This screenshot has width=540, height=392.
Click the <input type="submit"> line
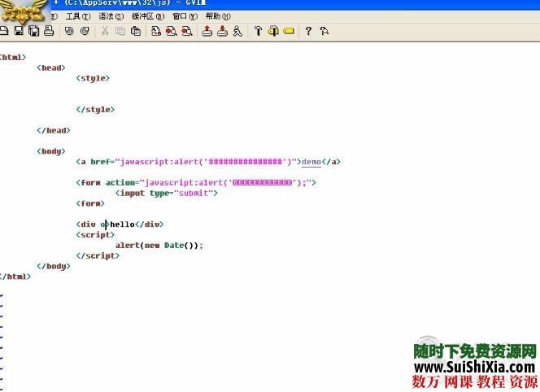pos(167,193)
